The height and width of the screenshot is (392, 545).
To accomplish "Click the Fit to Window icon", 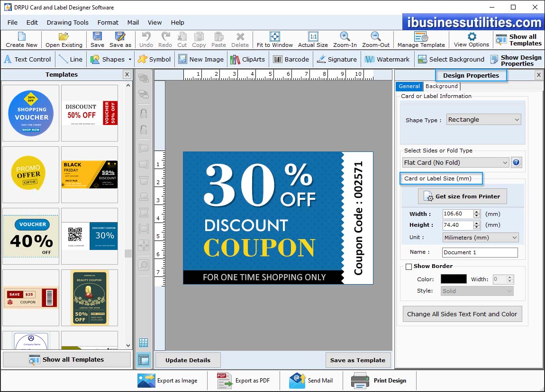I will click(275, 37).
